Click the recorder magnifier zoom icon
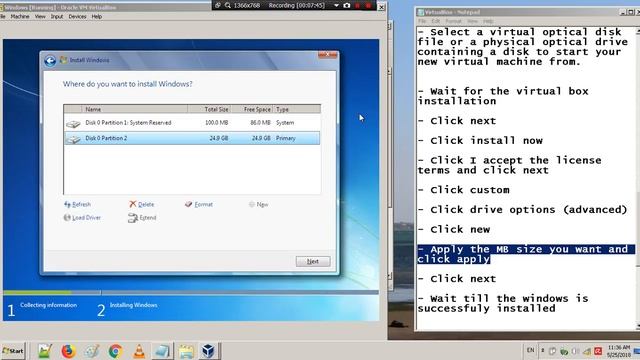The height and width of the screenshot is (360, 640). point(228,5)
